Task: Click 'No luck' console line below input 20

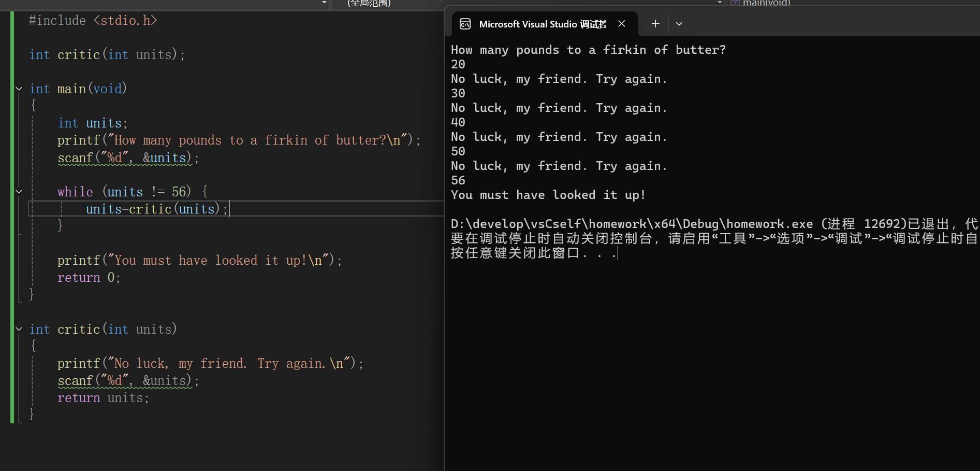Action: 559,79
